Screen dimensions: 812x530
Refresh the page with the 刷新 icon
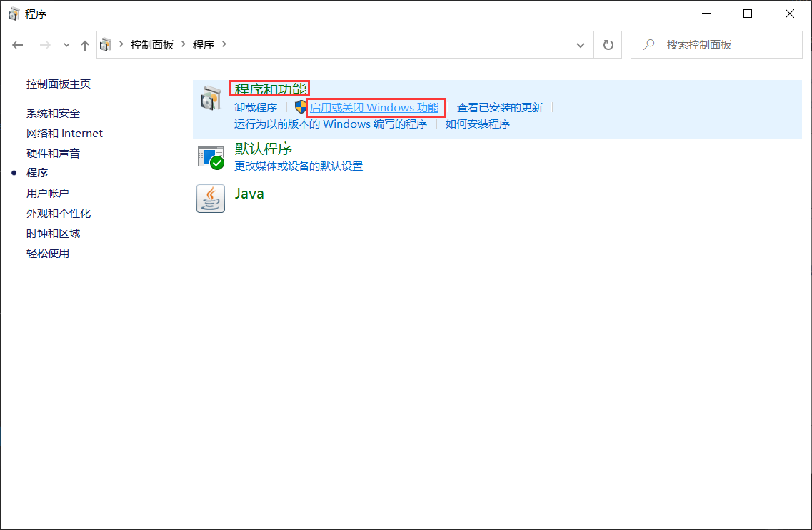point(607,44)
